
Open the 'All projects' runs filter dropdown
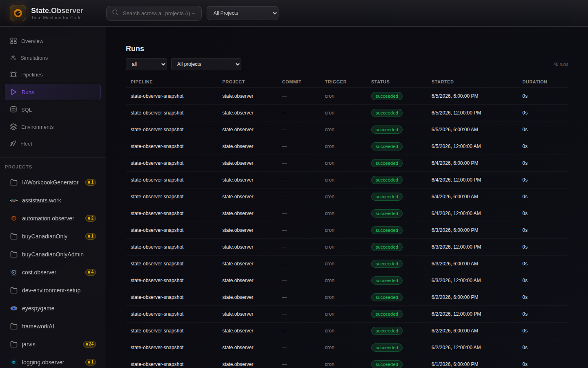tap(206, 64)
